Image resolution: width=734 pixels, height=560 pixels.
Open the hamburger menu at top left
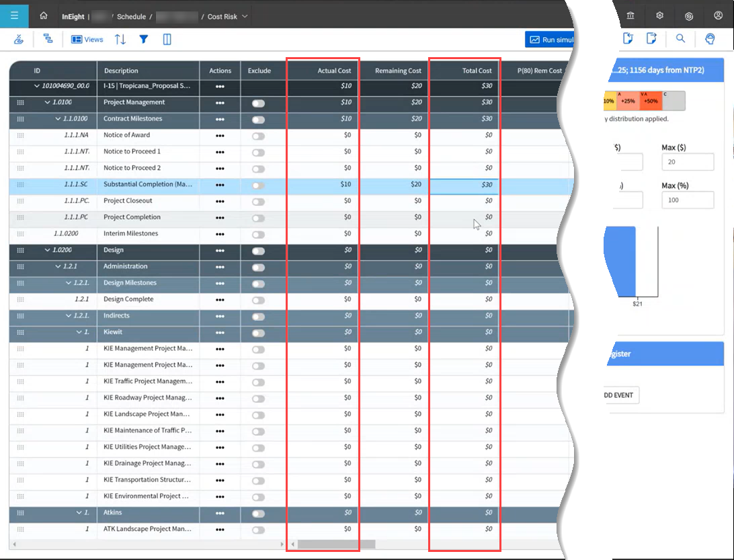click(x=14, y=15)
